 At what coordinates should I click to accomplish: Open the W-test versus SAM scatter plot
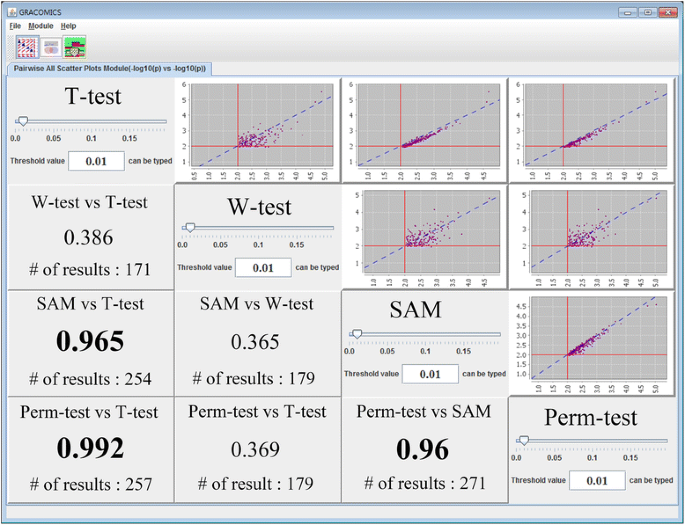tap(424, 237)
